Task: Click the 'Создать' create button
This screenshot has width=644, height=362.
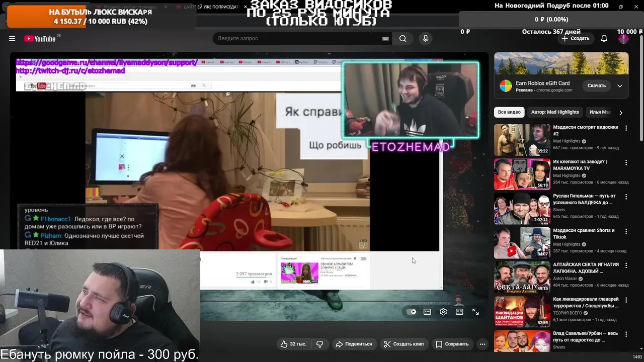Action: tap(576, 39)
